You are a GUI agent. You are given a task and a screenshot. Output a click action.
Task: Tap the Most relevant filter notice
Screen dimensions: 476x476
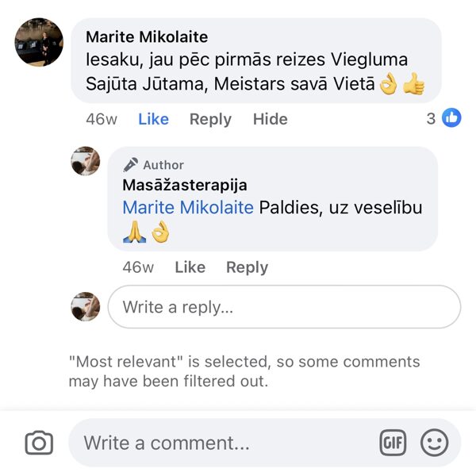coord(244,371)
